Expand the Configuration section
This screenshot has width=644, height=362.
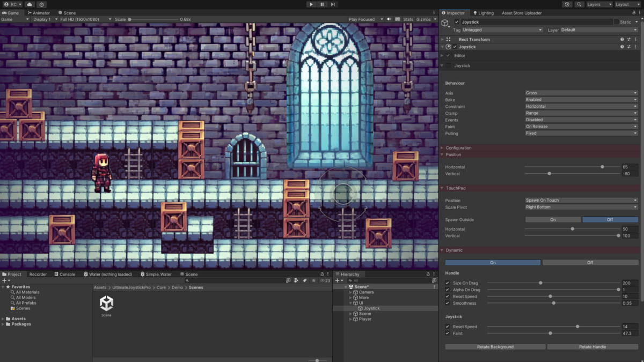[x=458, y=148]
